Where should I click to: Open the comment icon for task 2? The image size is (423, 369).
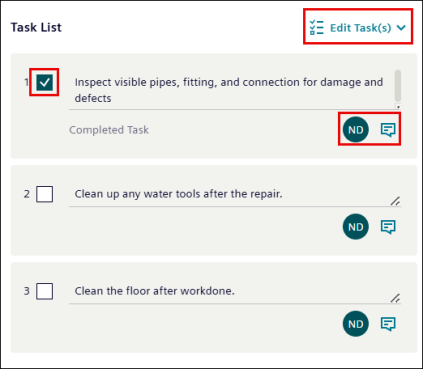388,227
